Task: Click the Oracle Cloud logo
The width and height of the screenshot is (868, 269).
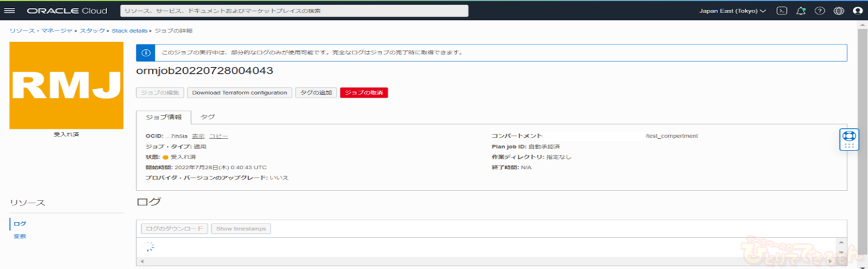Action: click(x=67, y=11)
